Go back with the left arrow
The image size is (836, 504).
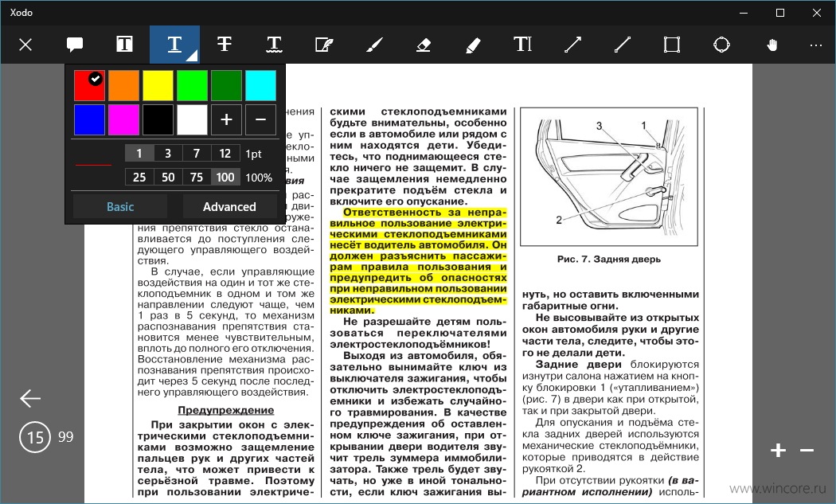pos(30,398)
